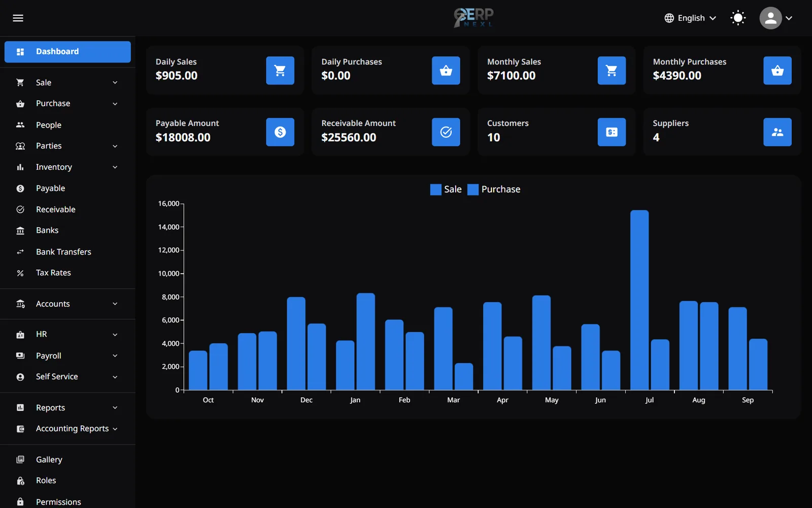Open Tax Rates page

tap(67, 273)
